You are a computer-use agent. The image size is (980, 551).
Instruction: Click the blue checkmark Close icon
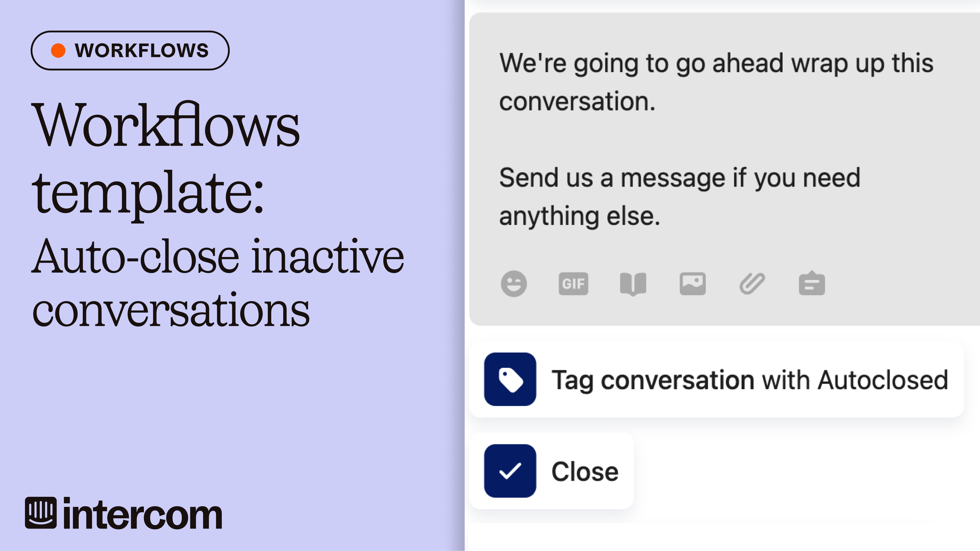(x=510, y=471)
